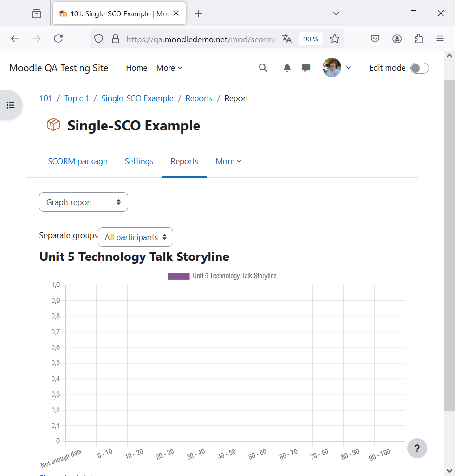
Task: Open the course index drawer icon
Action: tap(11, 105)
